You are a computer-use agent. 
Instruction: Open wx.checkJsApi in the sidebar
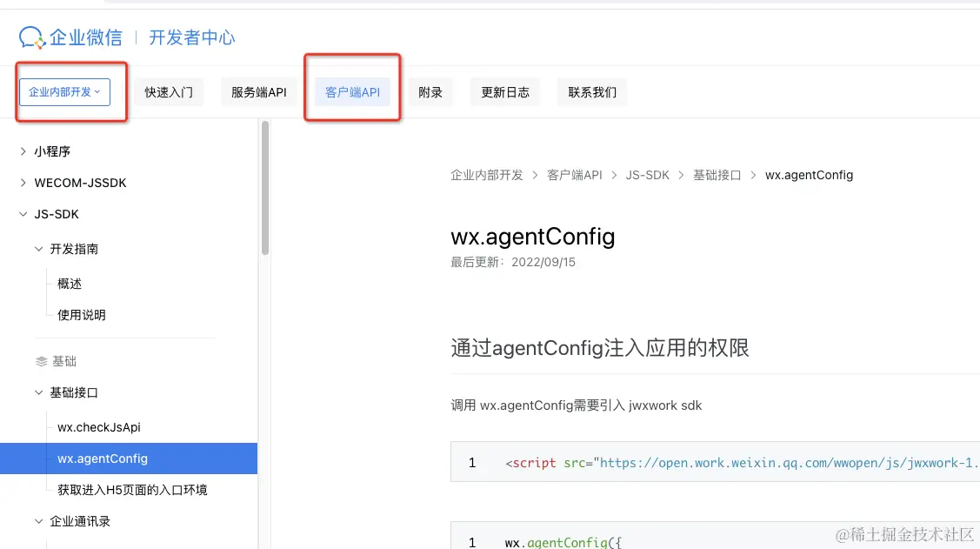point(99,427)
